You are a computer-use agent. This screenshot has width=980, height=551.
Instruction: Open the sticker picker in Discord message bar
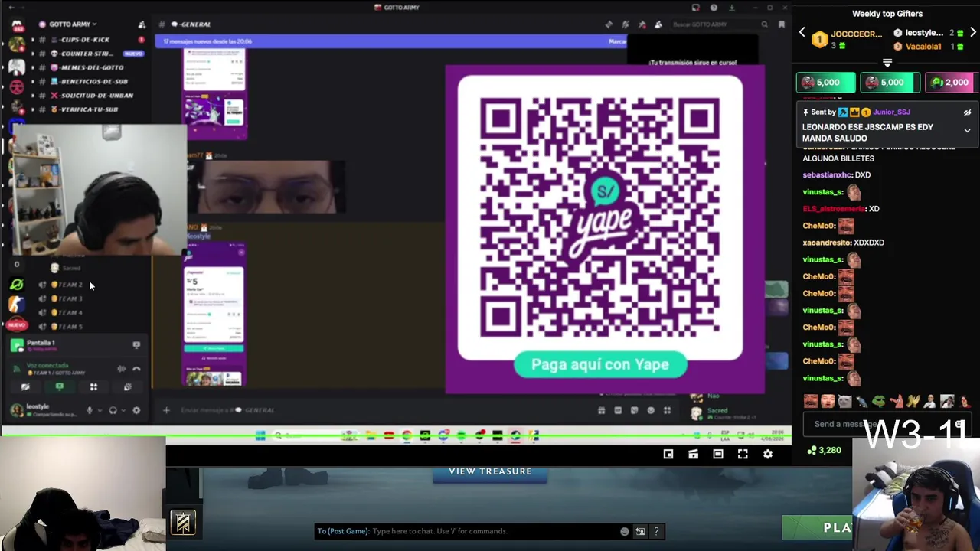(634, 410)
